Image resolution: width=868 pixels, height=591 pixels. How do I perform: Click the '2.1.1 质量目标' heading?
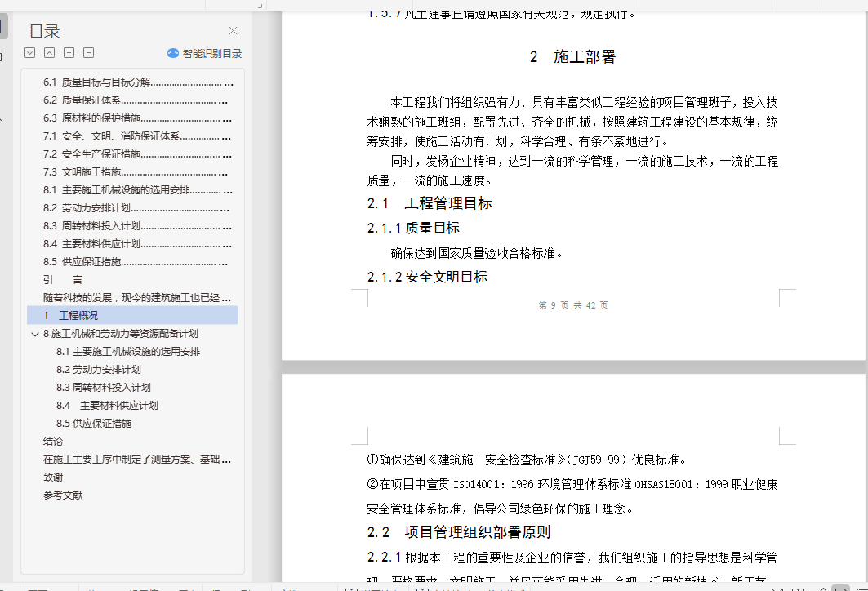[x=413, y=228]
